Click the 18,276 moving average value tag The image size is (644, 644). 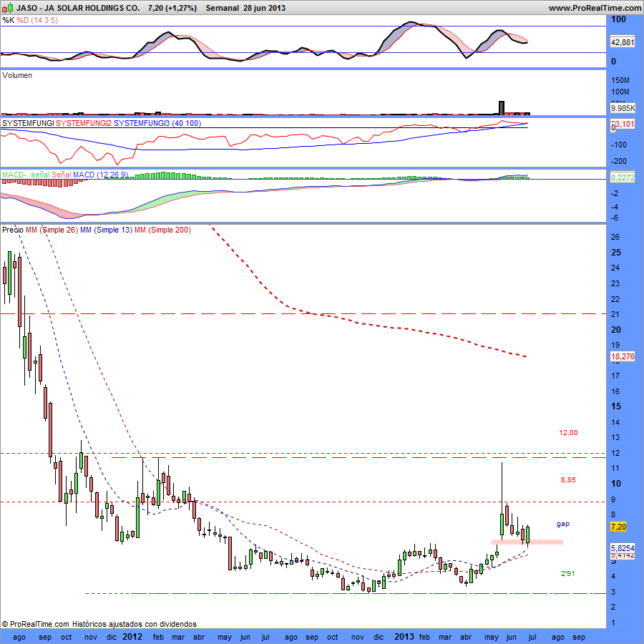coord(623,356)
